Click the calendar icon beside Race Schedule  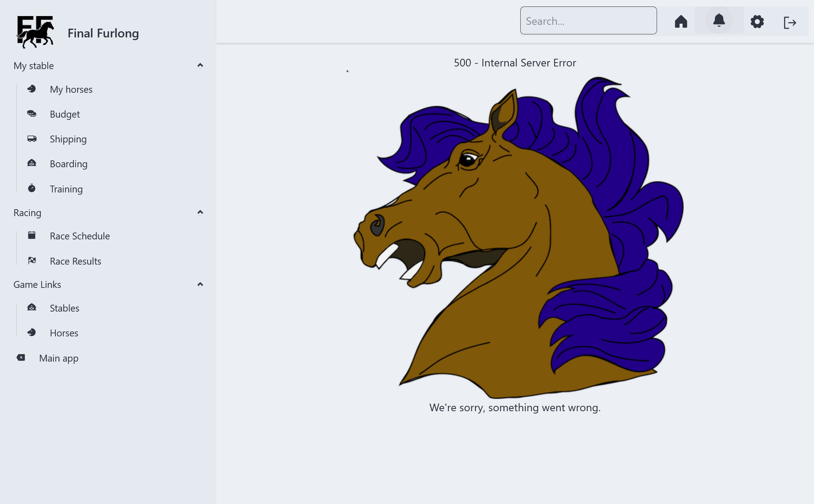click(32, 235)
